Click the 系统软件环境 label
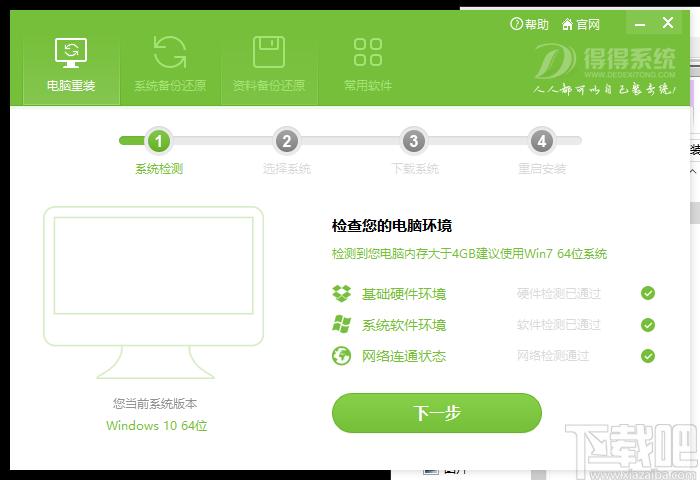This screenshot has width=700, height=480. 404,325
